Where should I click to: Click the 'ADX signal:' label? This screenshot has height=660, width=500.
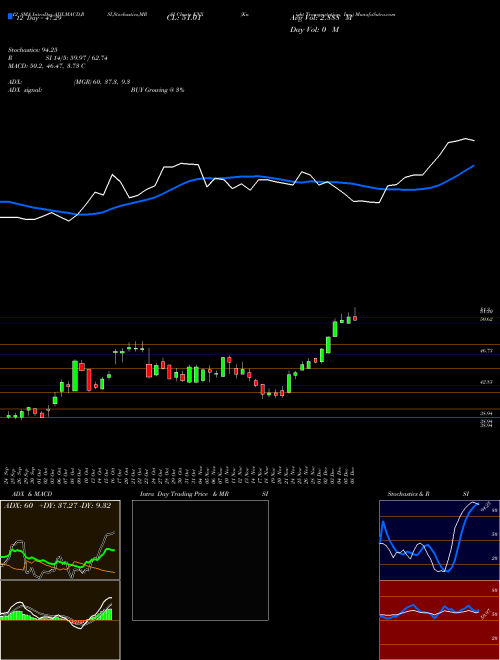25,90
